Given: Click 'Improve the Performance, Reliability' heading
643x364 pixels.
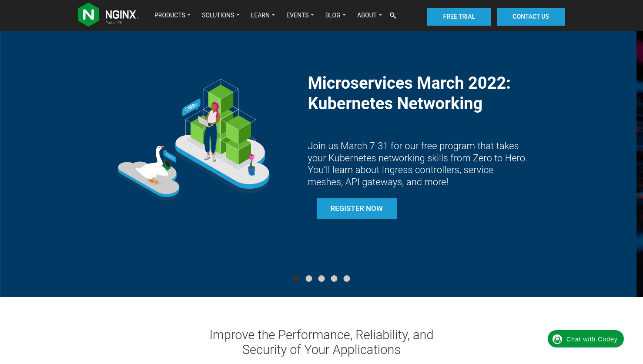Looking at the screenshot, I should tap(321, 342).
